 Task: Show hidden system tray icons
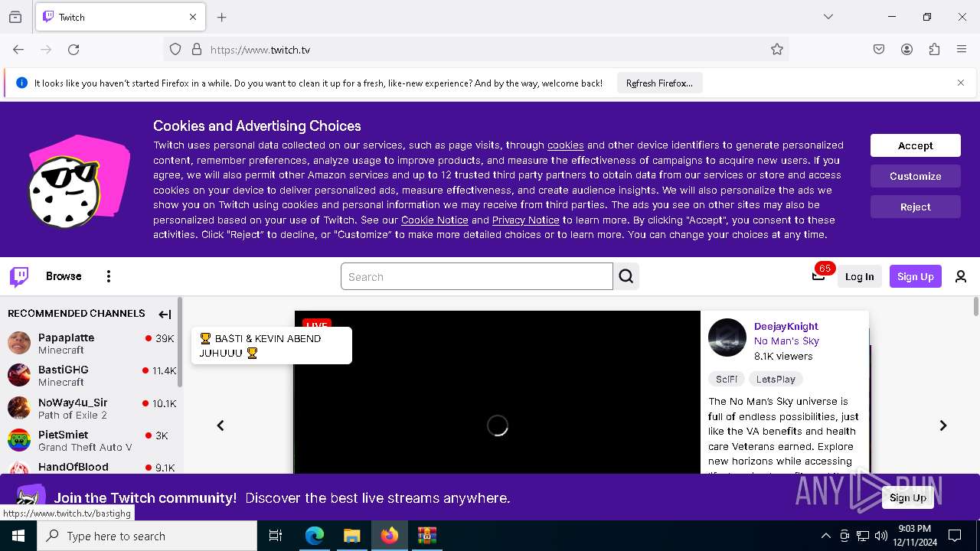825,536
